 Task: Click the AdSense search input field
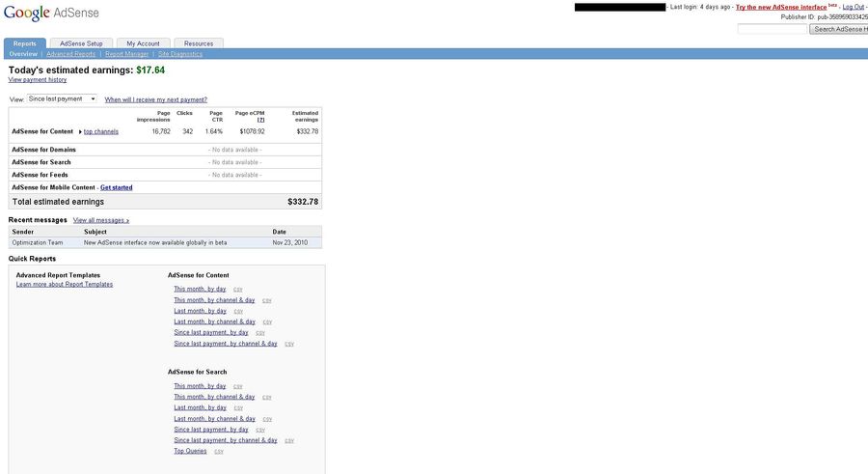click(x=773, y=29)
